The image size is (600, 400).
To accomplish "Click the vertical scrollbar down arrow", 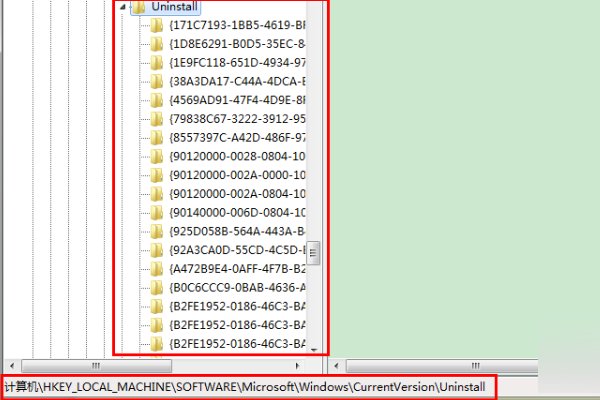I will tap(314, 349).
